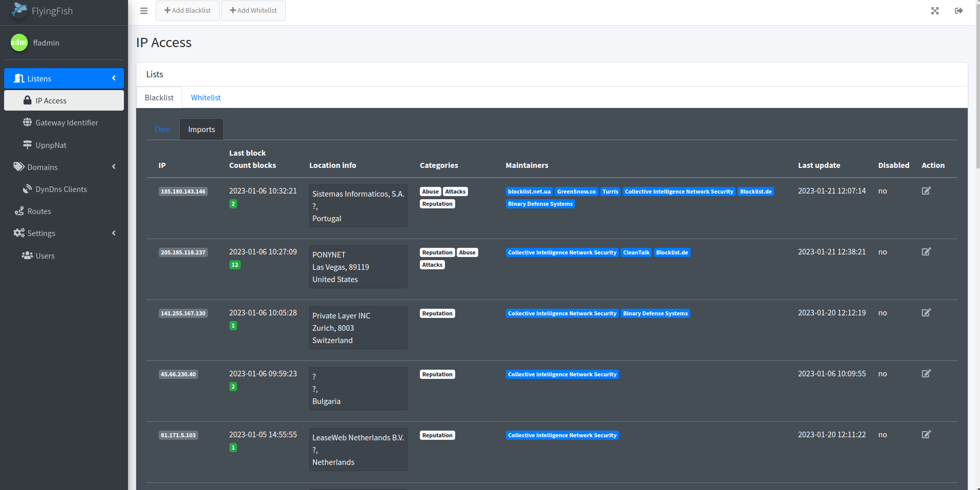Click the CleanTalk maintainer badge
The height and width of the screenshot is (490, 980).
(x=636, y=252)
